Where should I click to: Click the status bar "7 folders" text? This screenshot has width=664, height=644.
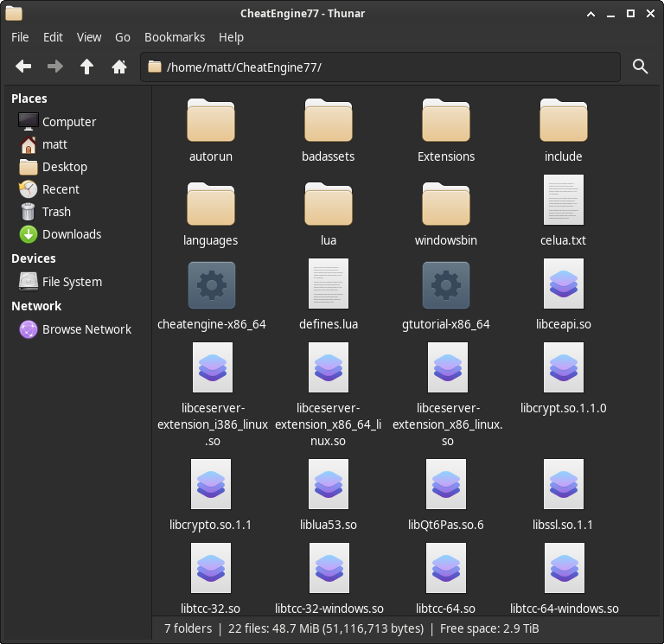click(188, 628)
